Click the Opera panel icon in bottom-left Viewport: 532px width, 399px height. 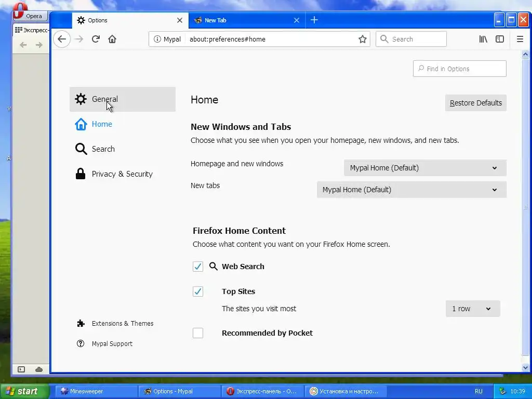tap(21, 369)
